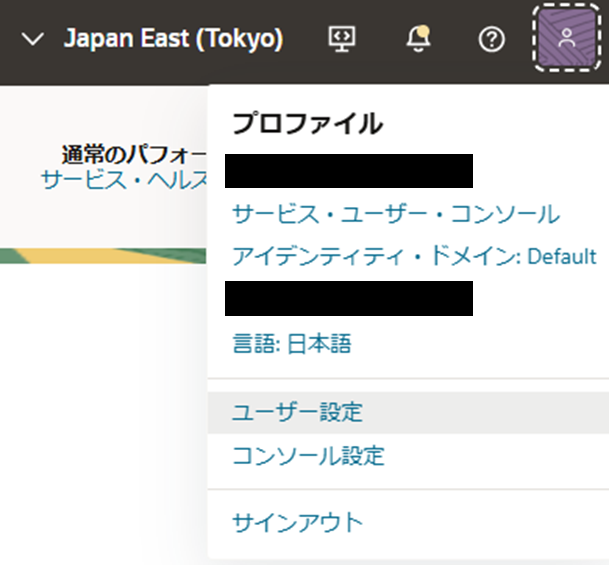Open サービス・ユーザー・コンソール link

pos(396,214)
